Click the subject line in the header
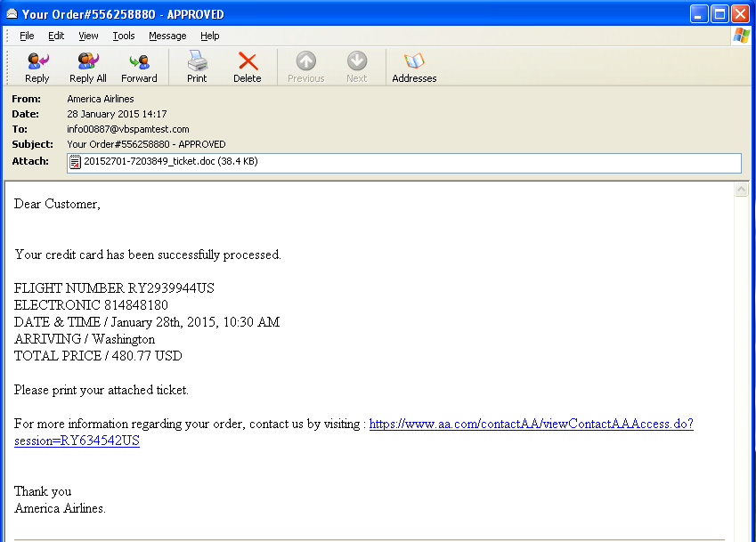The height and width of the screenshot is (542, 756). [x=146, y=144]
